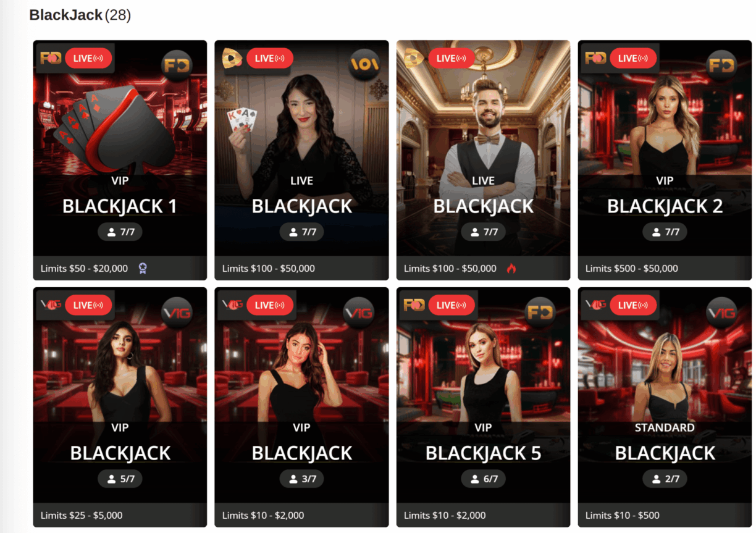756x533 pixels.
Task: Open VIP Blackjack 5 table
Action: pos(483,407)
